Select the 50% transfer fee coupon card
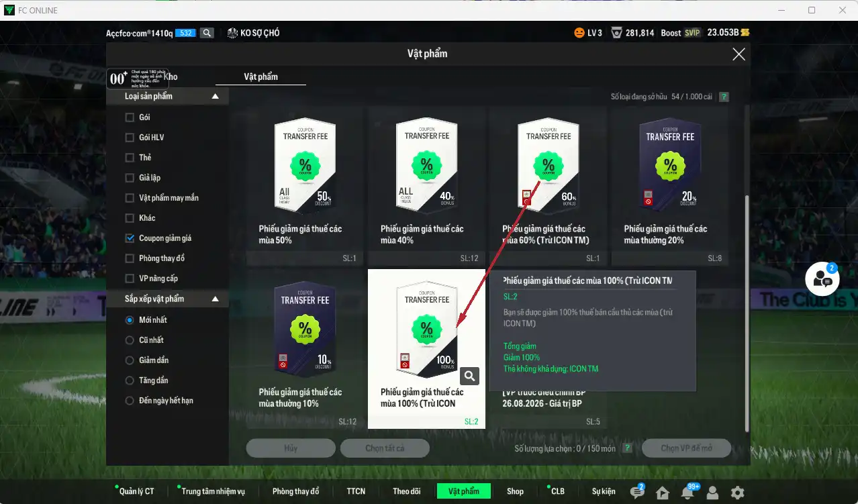The height and width of the screenshot is (504, 858). [305, 185]
